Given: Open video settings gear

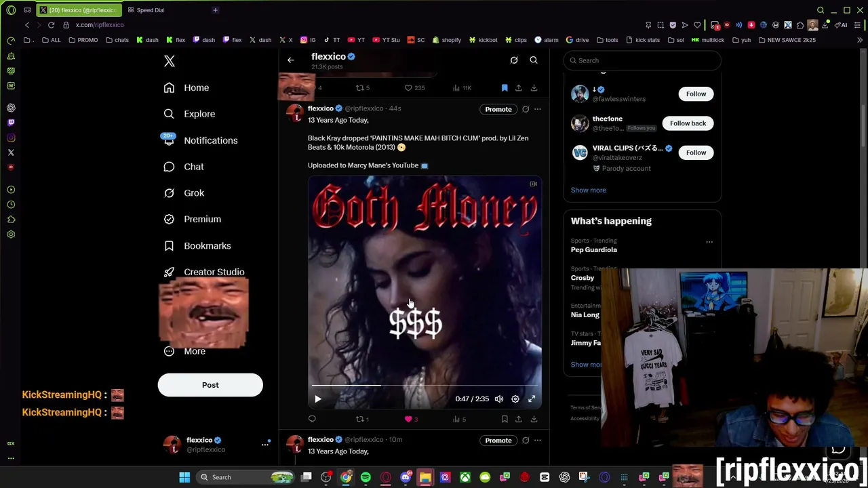Looking at the screenshot, I should click(515, 399).
